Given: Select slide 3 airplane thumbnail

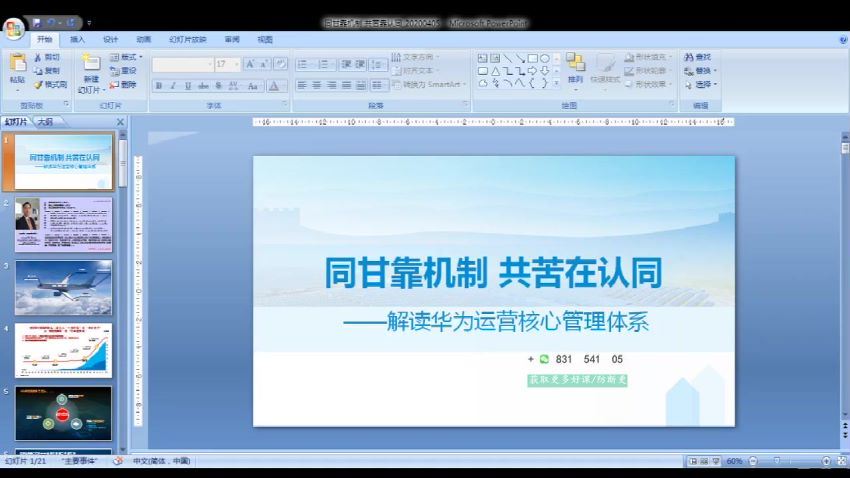Looking at the screenshot, I should point(63,288).
